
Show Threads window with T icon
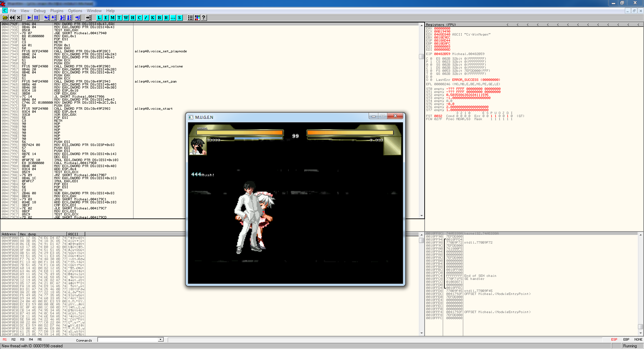coord(119,18)
